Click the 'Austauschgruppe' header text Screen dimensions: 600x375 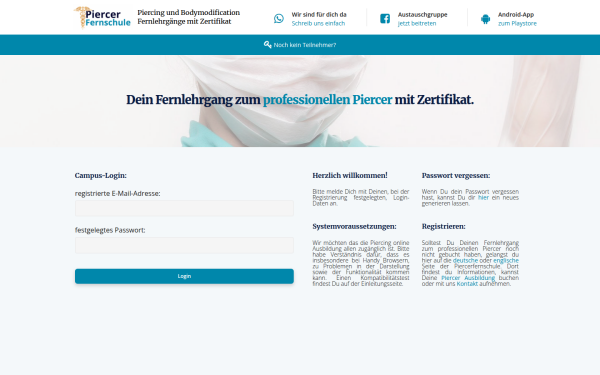[x=422, y=15]
